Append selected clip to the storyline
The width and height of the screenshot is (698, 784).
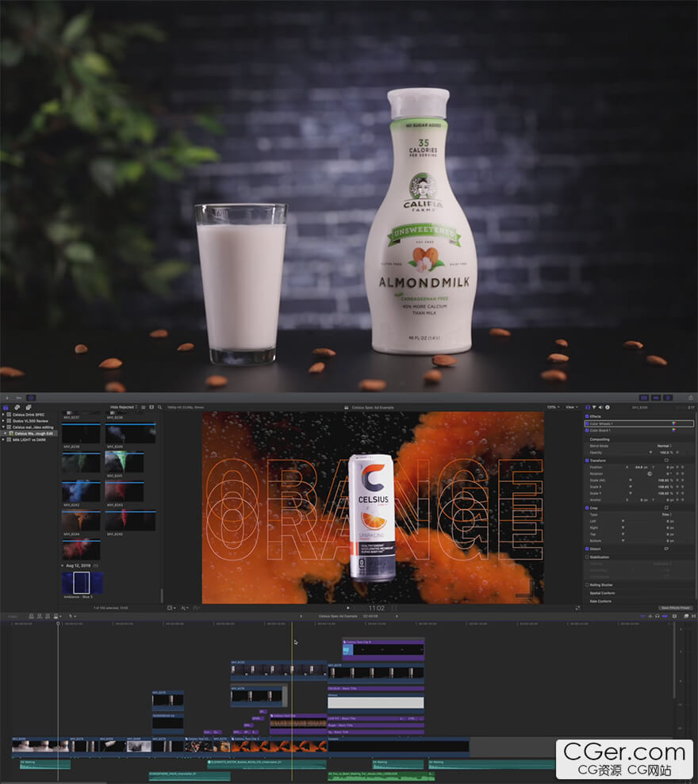(48, 617)
